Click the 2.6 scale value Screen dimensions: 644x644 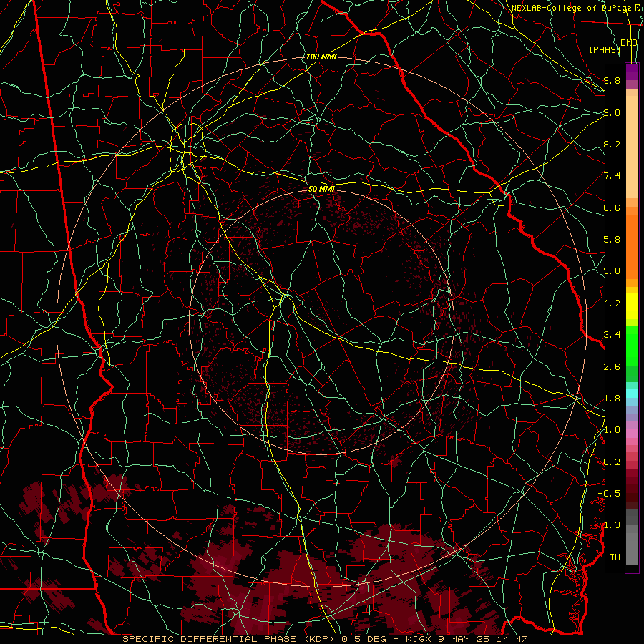pos(612,366)
